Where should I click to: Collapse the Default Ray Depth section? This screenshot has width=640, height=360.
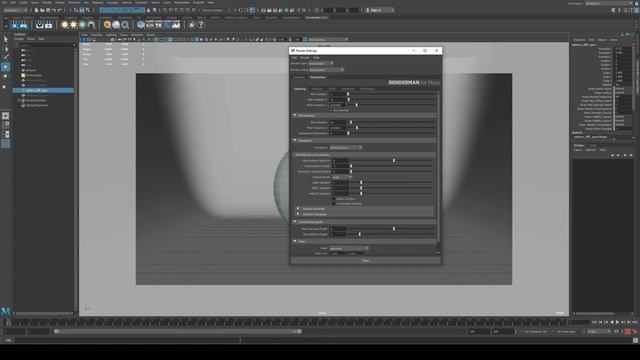point(295,222)
